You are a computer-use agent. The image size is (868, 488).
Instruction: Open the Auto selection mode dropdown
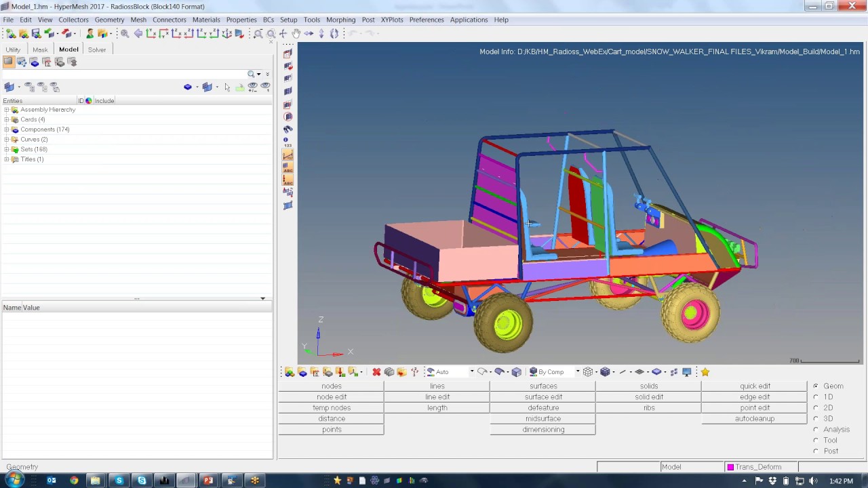472,371
